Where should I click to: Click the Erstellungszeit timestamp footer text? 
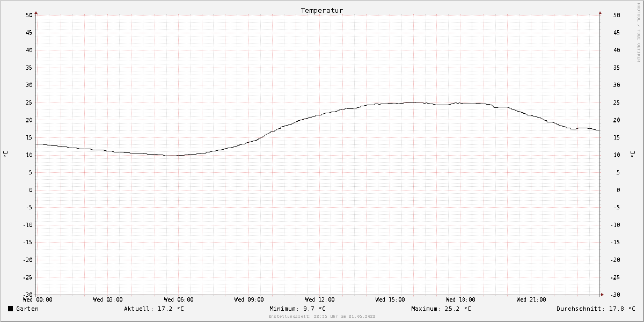coord(322,317)
